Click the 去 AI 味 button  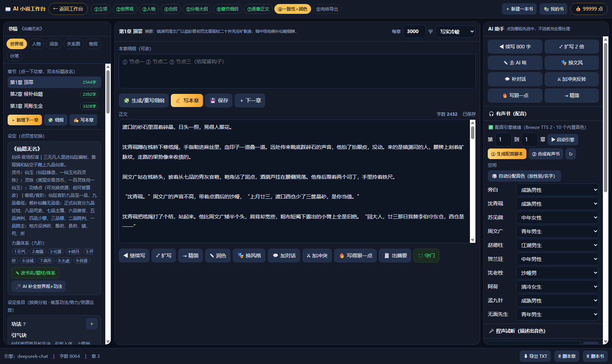[x=515, y=63]
